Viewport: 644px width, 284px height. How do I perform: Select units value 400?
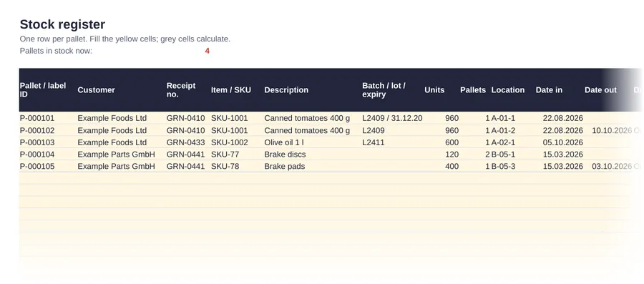pyautogui.click(x=452, y=166)
